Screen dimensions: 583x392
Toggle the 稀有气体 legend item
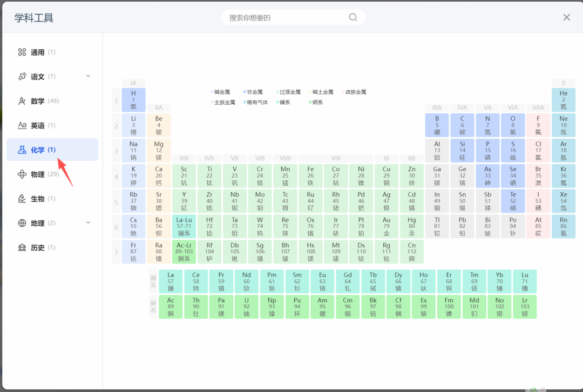pyautogui.click(x=258, y=102)
